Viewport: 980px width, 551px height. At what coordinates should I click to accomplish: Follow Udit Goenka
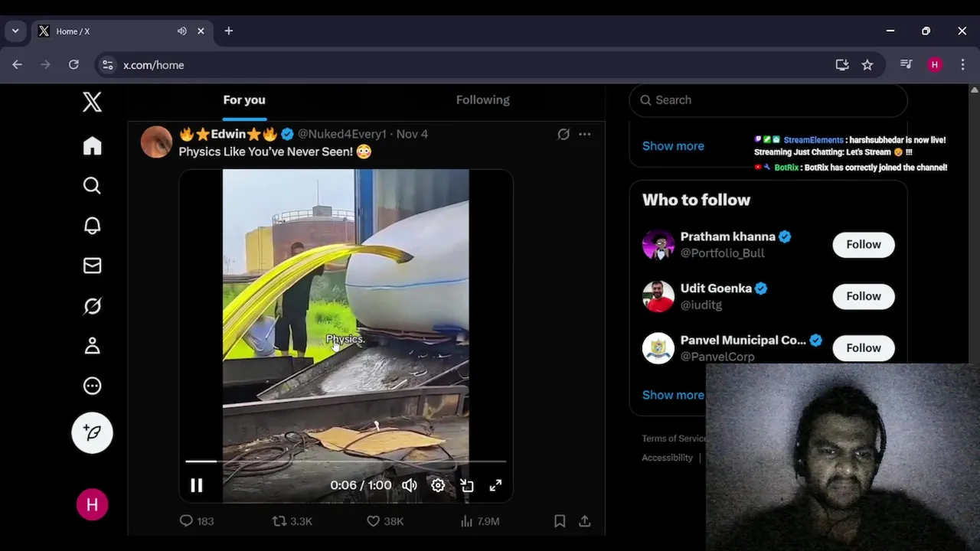coord(864,296)
